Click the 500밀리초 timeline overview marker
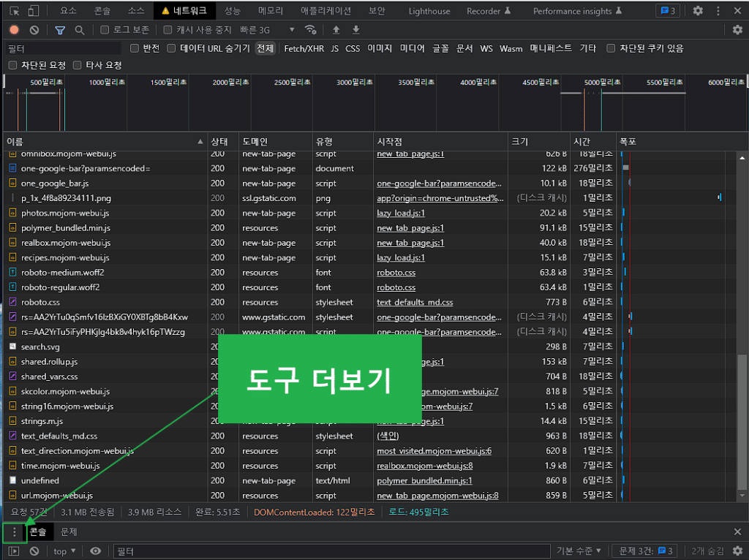749x560 pixels. (46, 82)
